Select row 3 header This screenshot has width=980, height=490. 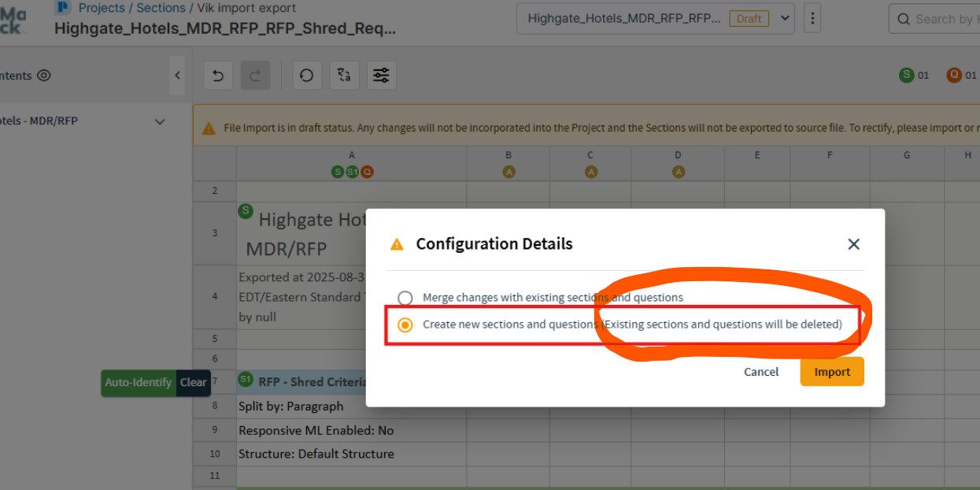[x=215, y=233]
